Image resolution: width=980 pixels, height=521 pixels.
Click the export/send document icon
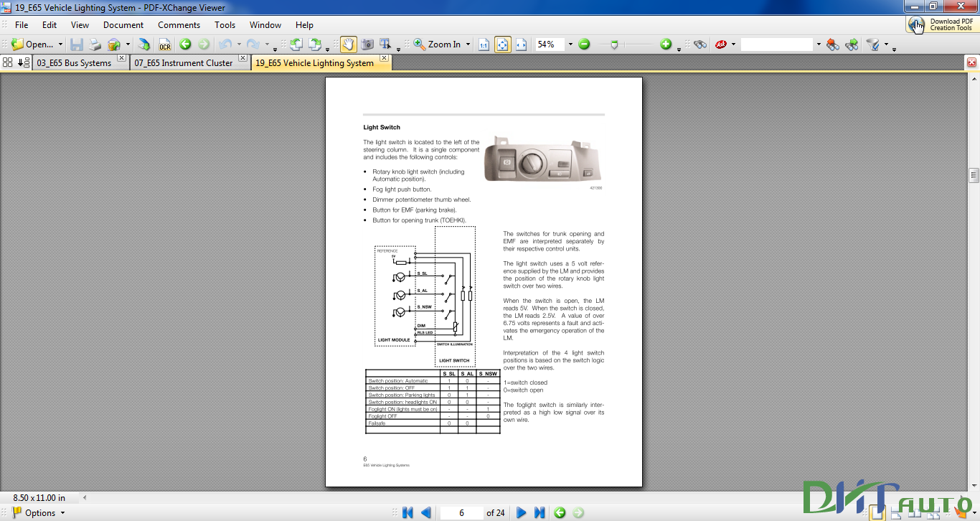144,44
